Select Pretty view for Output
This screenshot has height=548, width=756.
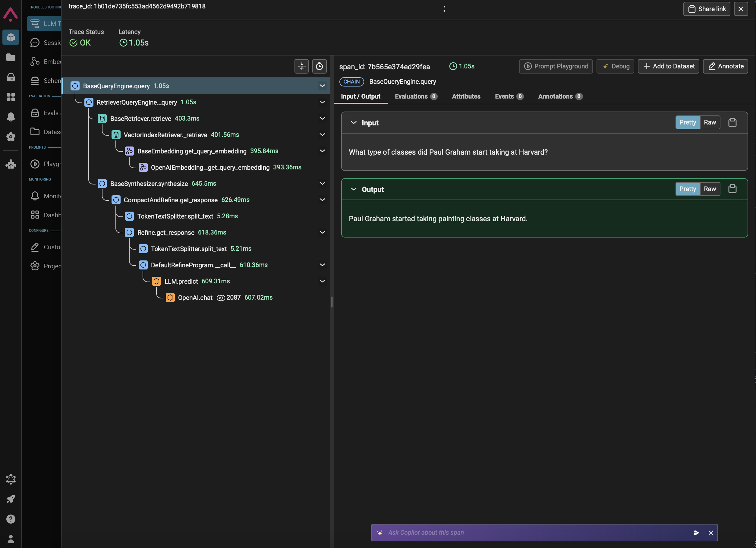687,189
